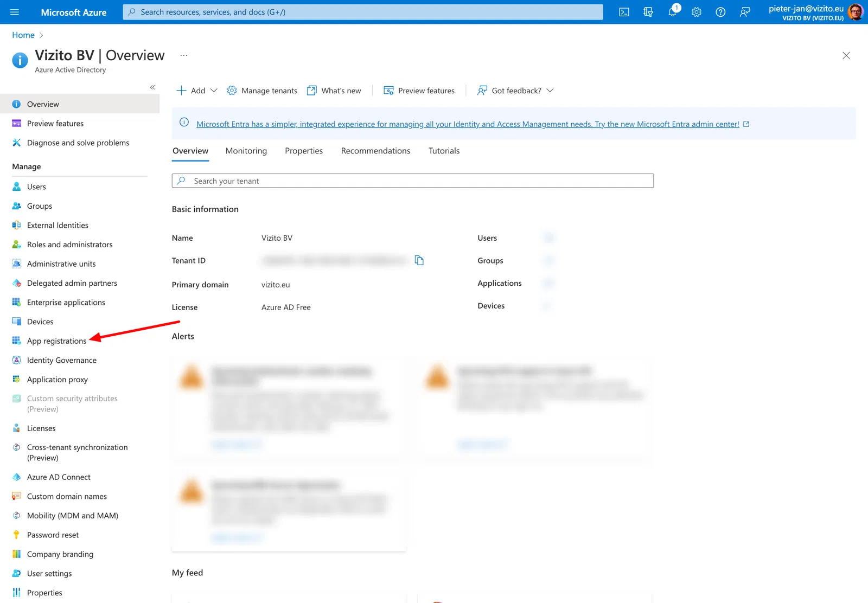Open Cloud Shell from top bar
Viewport: 868px width, 603px height.
click(x=624, y=12)
